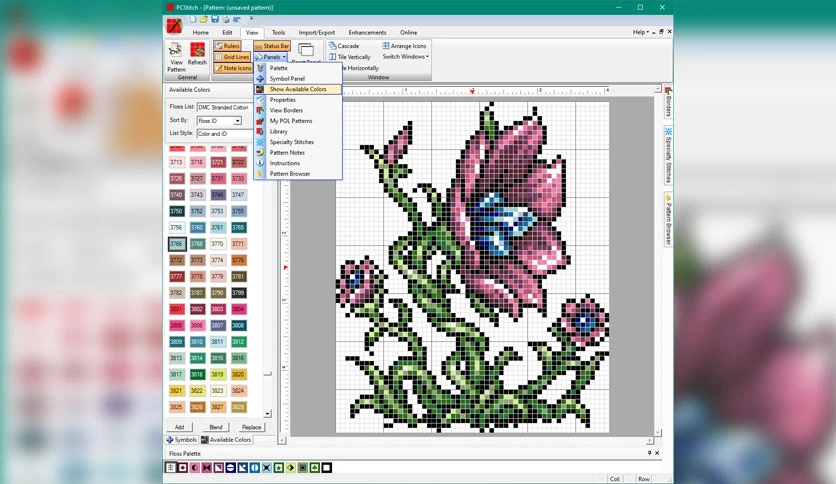Open the Switch Windows dropdown
The height and width of the screenshot is (484, 836).
pos(405,57)
